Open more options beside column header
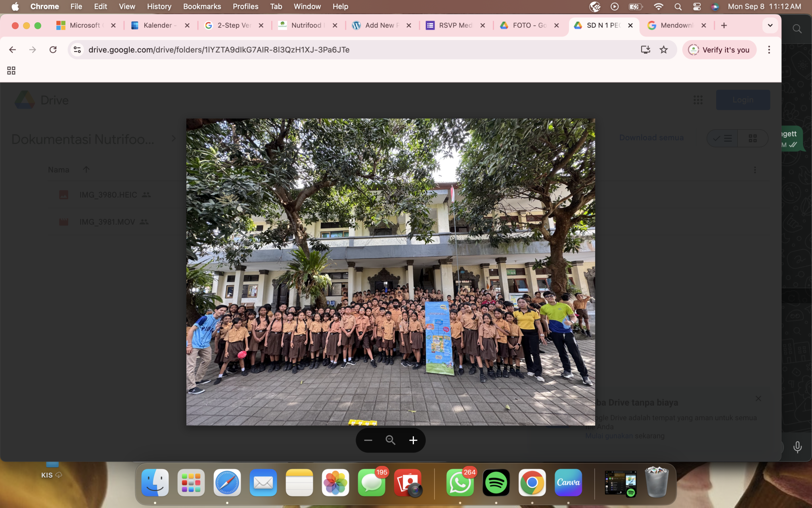 (755, 170)
